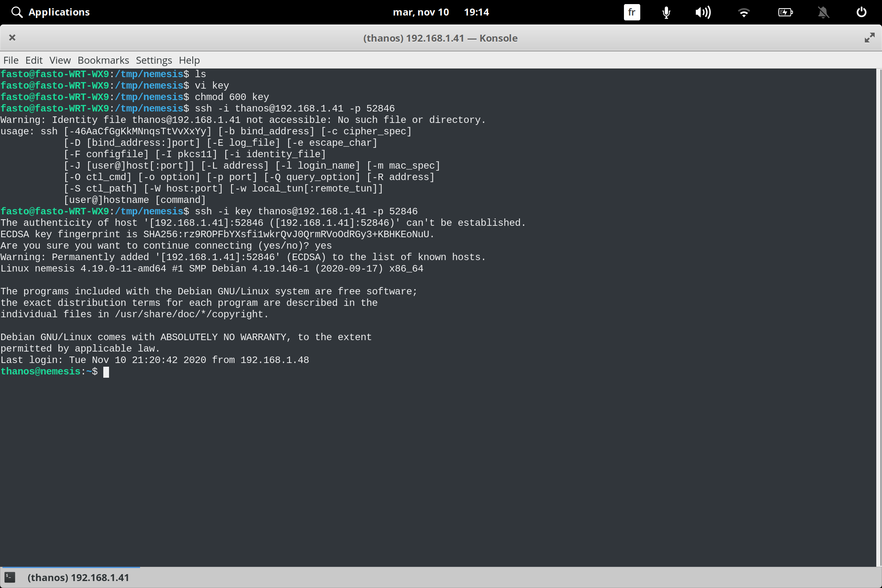
Task: Open the View menu
Action: click(x=60, y=60)
